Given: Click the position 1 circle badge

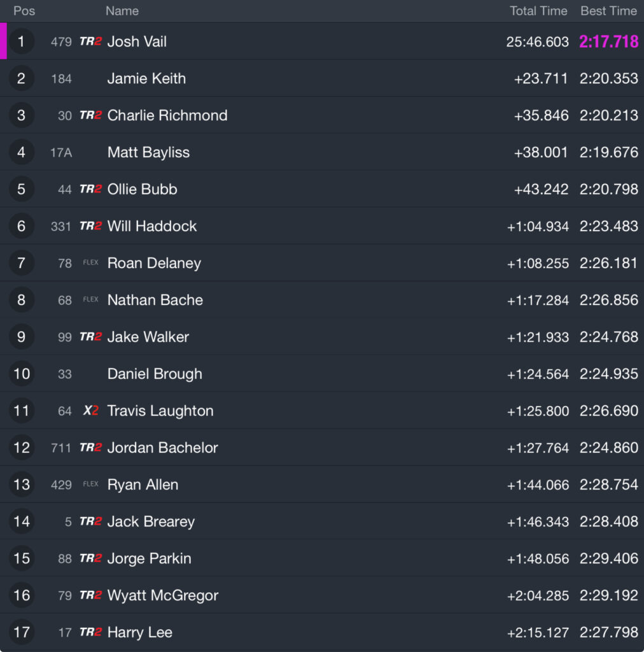Looking at the screenshot, I should pos(21,41).
